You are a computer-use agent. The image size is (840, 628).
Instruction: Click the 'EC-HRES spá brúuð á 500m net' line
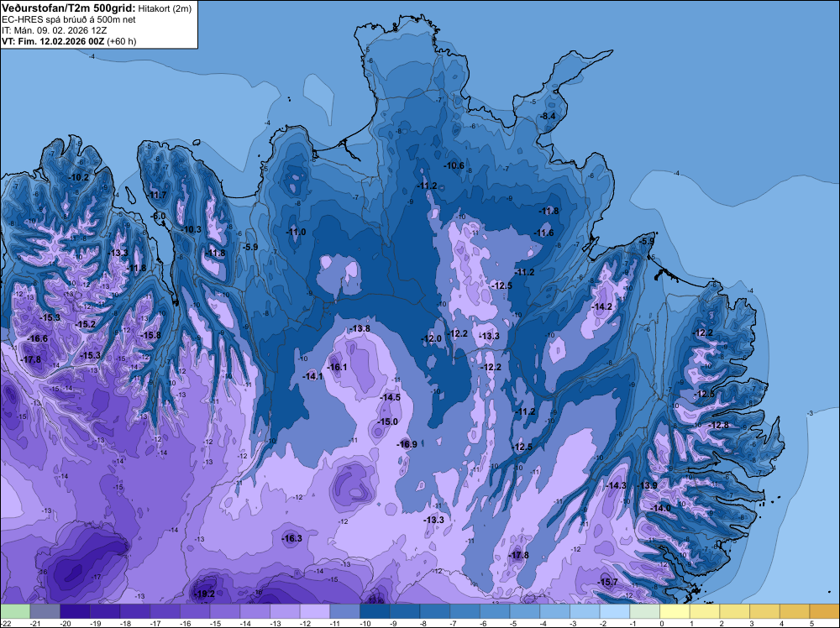[x=69, y=20]
